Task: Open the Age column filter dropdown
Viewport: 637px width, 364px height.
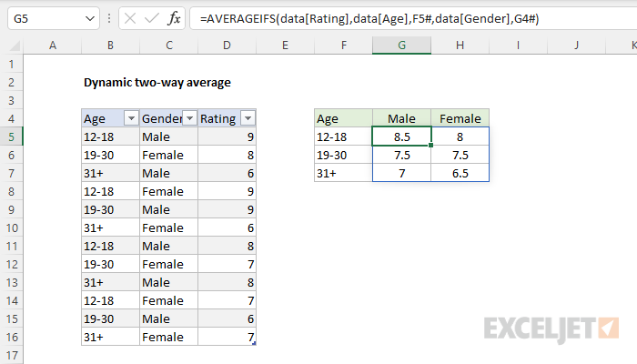Action: click(x=130, y=118)
